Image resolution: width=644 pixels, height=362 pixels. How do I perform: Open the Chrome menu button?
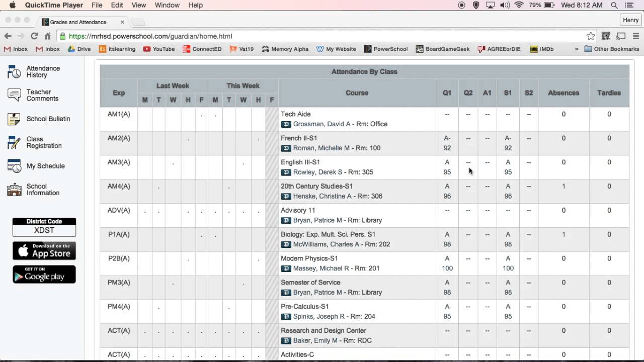click(x=636, y=36)
